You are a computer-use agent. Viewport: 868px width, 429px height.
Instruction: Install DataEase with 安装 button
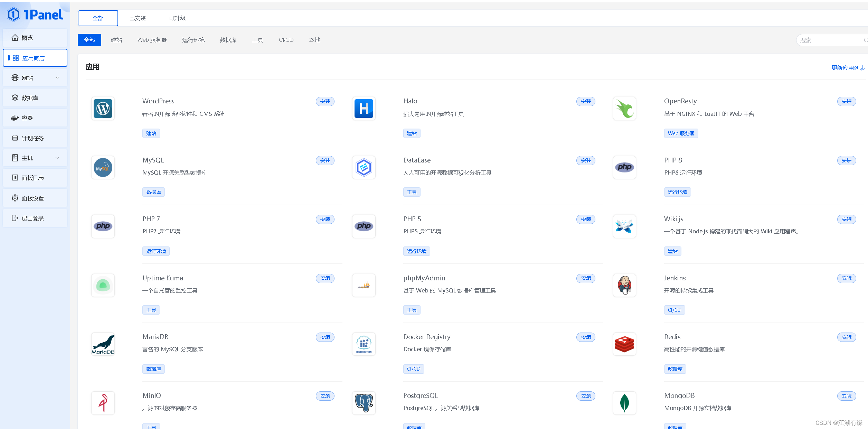click(586, 160)
